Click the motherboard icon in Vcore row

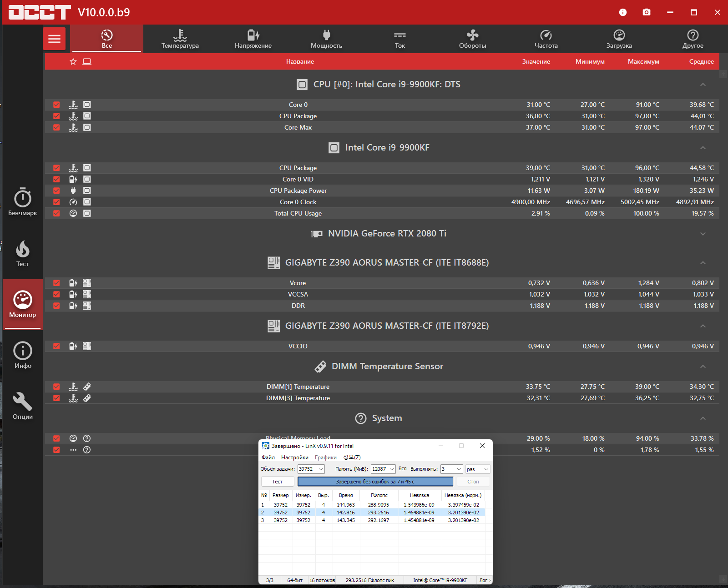[x=87, y=283]
